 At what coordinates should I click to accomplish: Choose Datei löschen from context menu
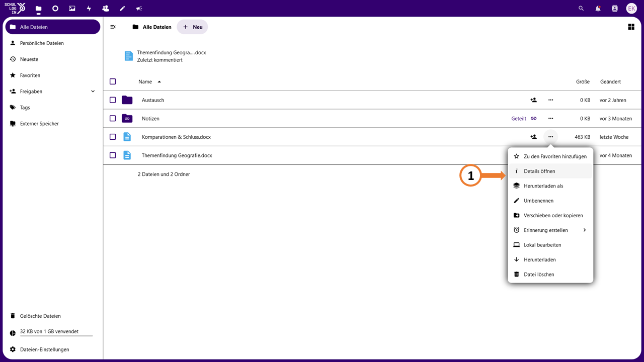[x=550, y=275]
